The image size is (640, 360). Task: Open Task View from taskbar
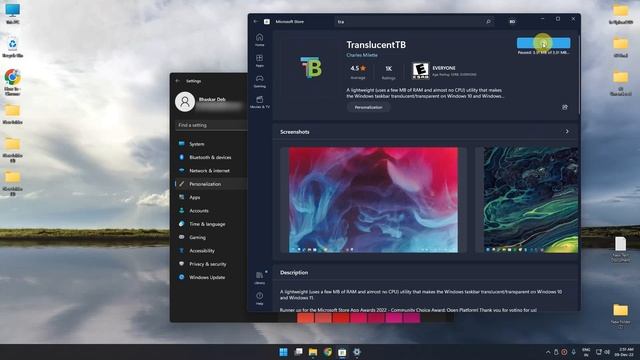pyautogui.click(x=298, y=352)
